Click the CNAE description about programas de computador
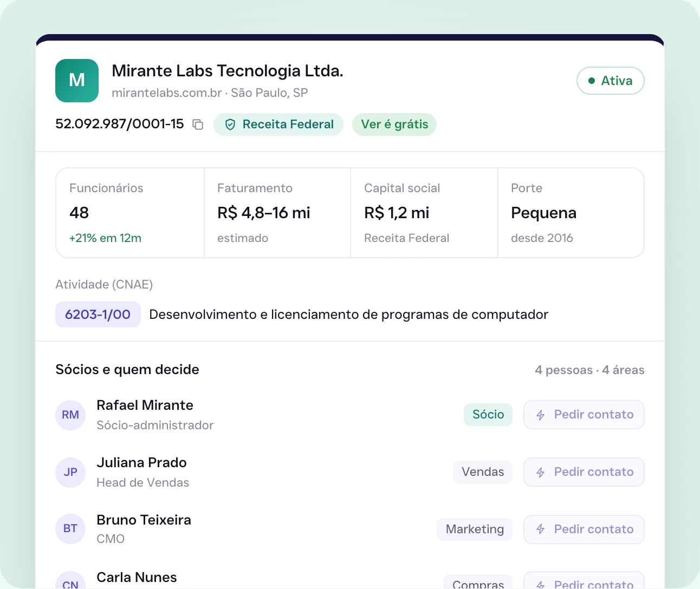This screenshot has height=589, width=700. pos(349,315)
